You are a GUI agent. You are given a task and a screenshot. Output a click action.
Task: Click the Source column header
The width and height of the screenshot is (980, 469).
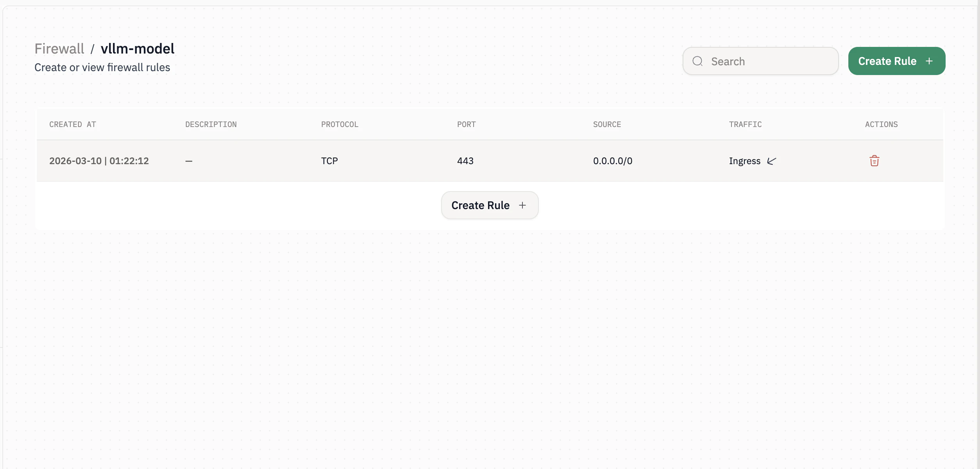click(607, 124)
